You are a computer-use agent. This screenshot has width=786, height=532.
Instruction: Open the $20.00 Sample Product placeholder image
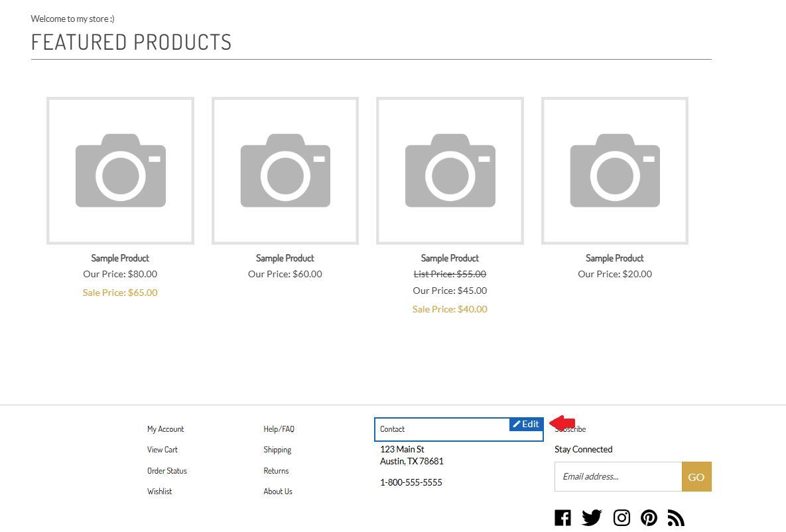point(614,170)
